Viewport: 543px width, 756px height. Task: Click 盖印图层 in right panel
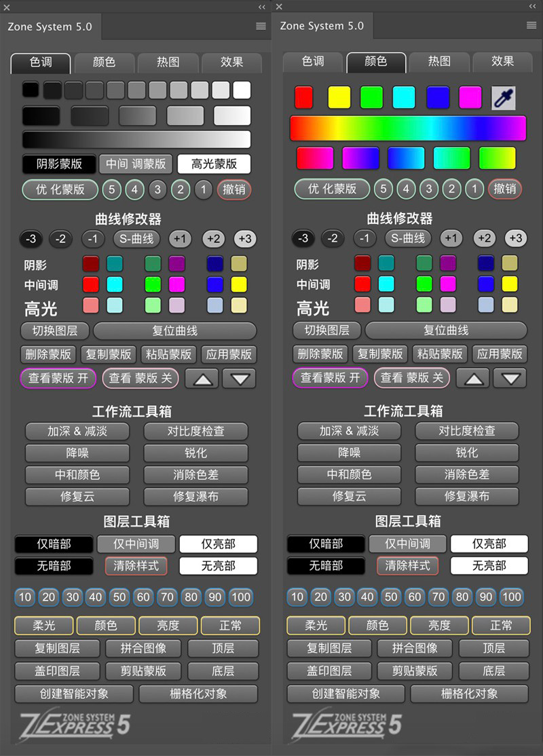click(329, 671)
